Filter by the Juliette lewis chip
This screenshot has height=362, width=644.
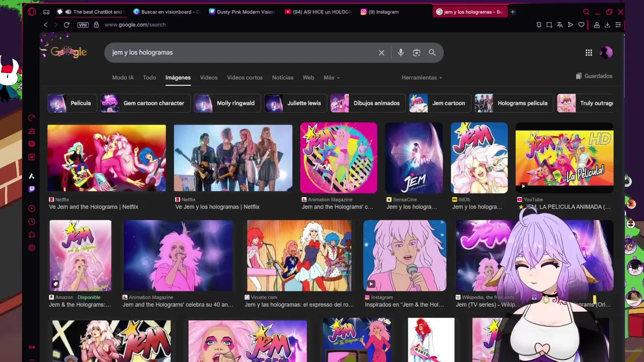click(x=295, y=103)
